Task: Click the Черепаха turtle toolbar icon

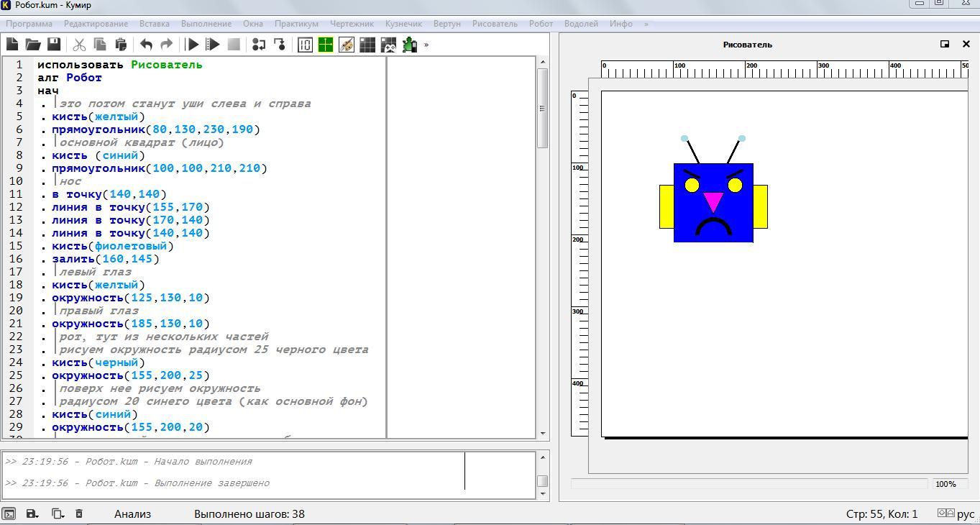Action: [410, 45]
